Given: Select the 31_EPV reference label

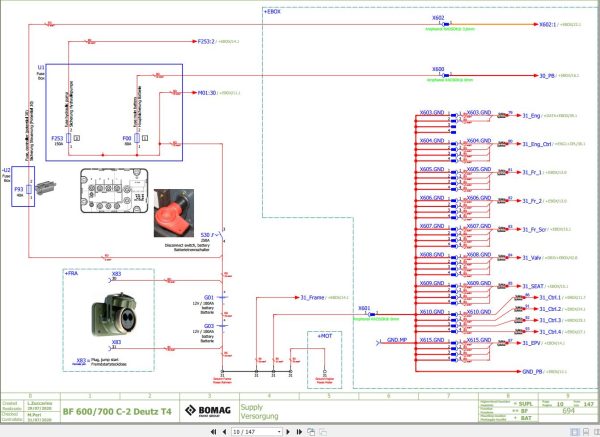Looking at the screenshot, I should tap(532, 343).
